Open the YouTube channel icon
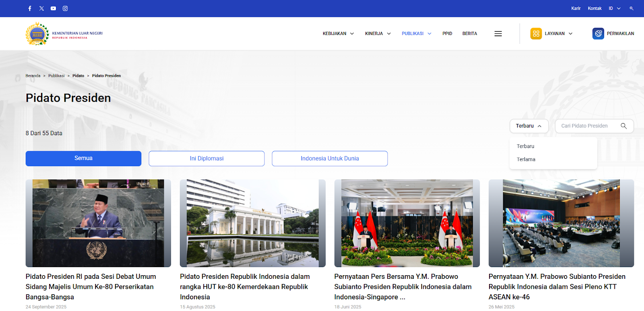 tap(53, 8)
